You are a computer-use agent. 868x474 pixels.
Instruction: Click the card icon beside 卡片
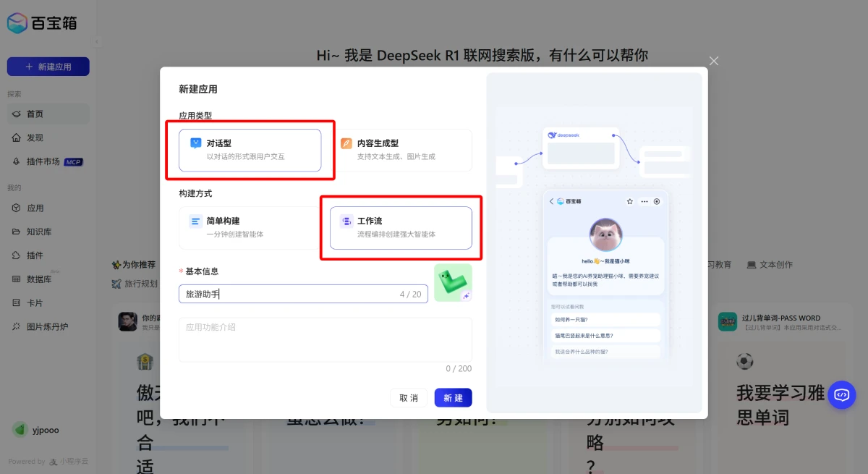[17, 302]
